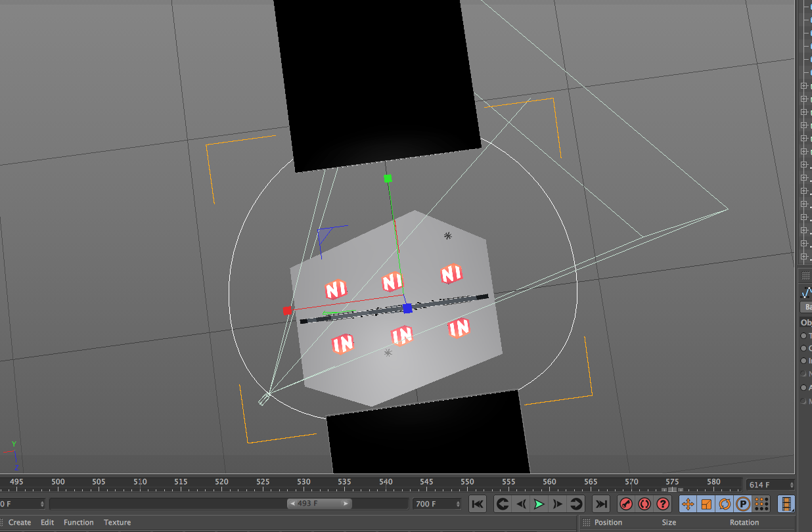
Task: Jump to the end of the animation
Action: [600, 504]
